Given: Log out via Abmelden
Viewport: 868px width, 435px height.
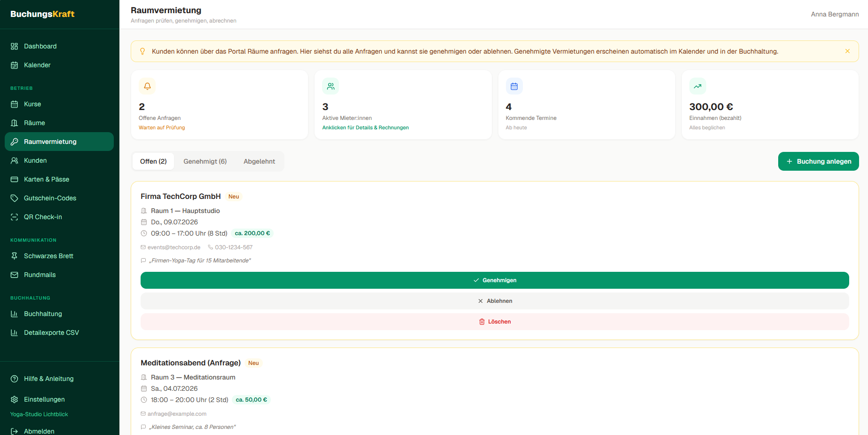Looking at the screenshot, I should 59,431.
